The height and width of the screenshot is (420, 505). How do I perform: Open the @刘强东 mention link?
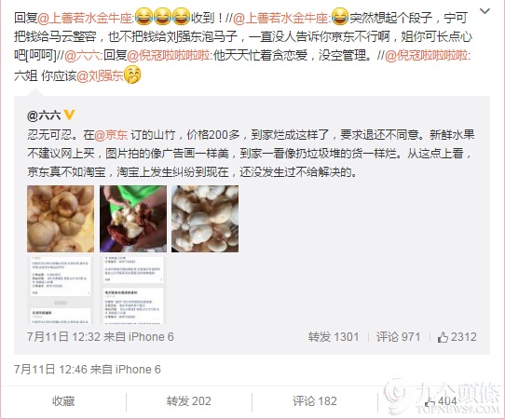[100, 76]
